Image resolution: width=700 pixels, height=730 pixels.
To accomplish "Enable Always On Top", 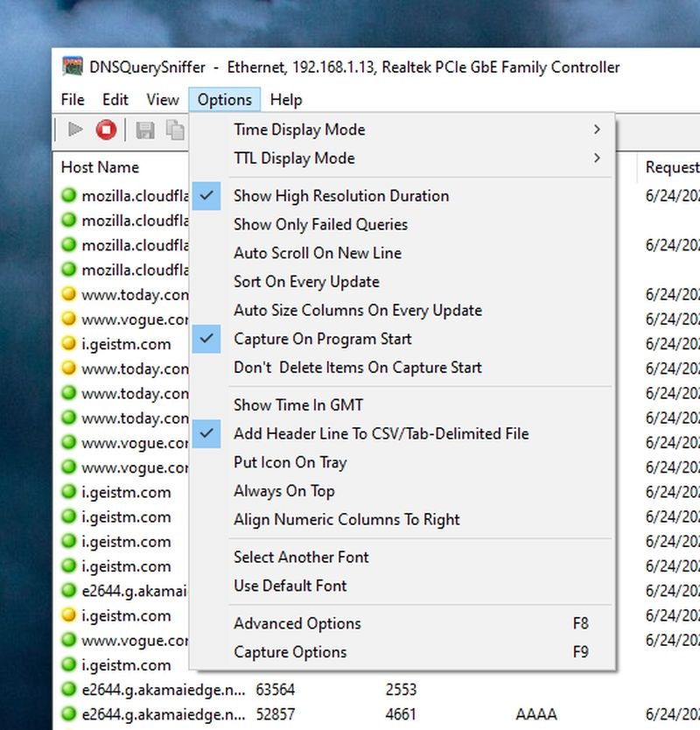I will (403, 491).
